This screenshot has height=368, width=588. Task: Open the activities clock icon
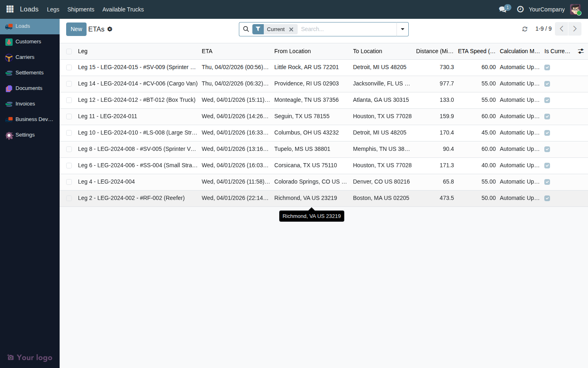[x=520, y=9]
